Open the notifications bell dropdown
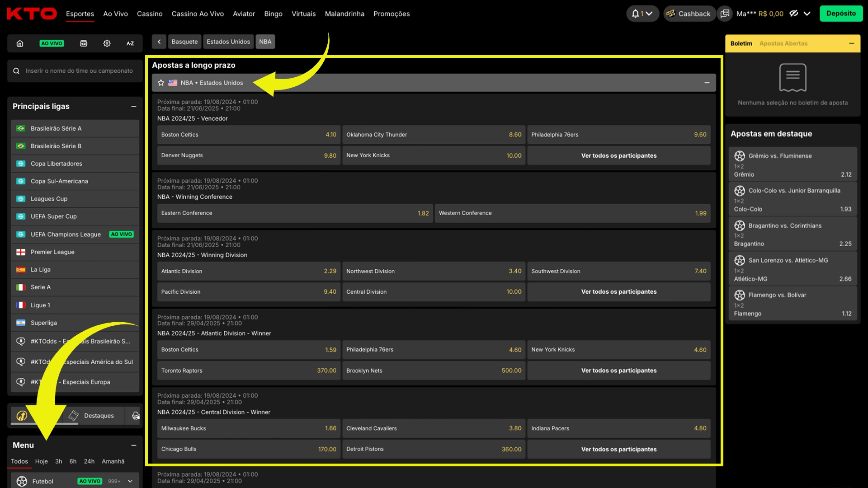 642,14
